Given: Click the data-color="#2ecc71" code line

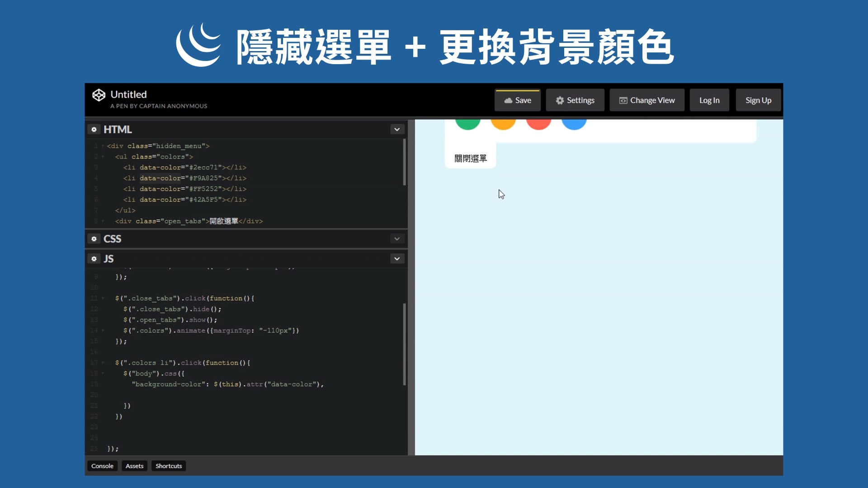Looking at the screenshot, I should pos(185,167).
